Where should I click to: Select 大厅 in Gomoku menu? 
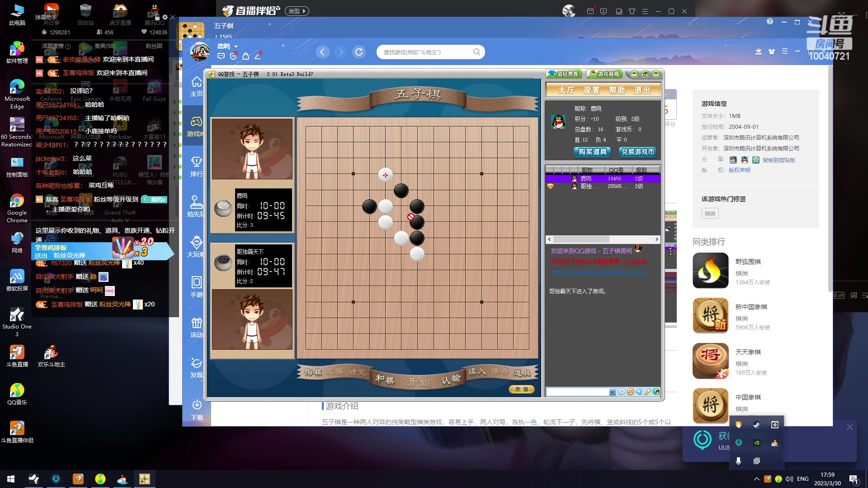pos(566,90)
